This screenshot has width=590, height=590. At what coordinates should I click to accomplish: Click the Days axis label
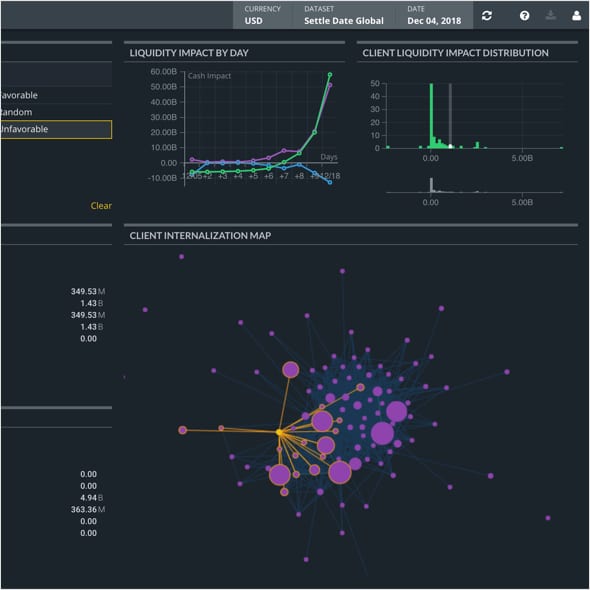(329, 157)
